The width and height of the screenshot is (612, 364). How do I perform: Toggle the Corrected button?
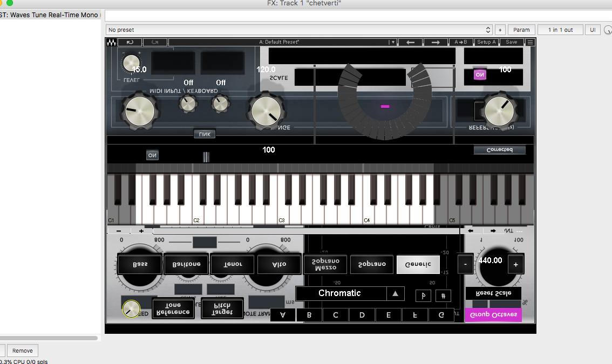tap(500, 150)
